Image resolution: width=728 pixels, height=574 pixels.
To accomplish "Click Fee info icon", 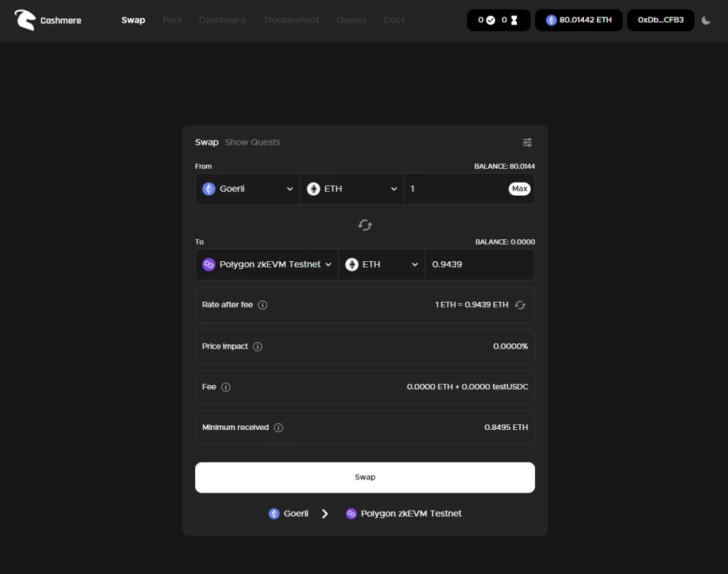I will [x=226, y=387].
